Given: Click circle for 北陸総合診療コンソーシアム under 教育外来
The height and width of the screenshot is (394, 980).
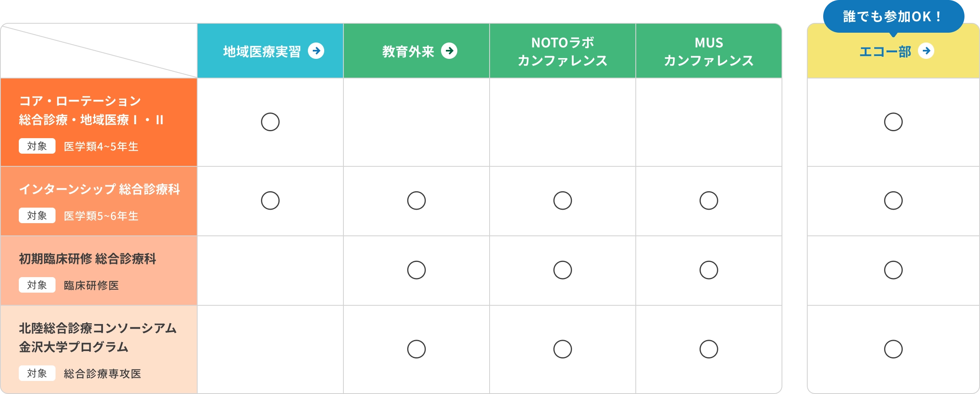Looking at the screenshot, I should (x=416, y=349).
